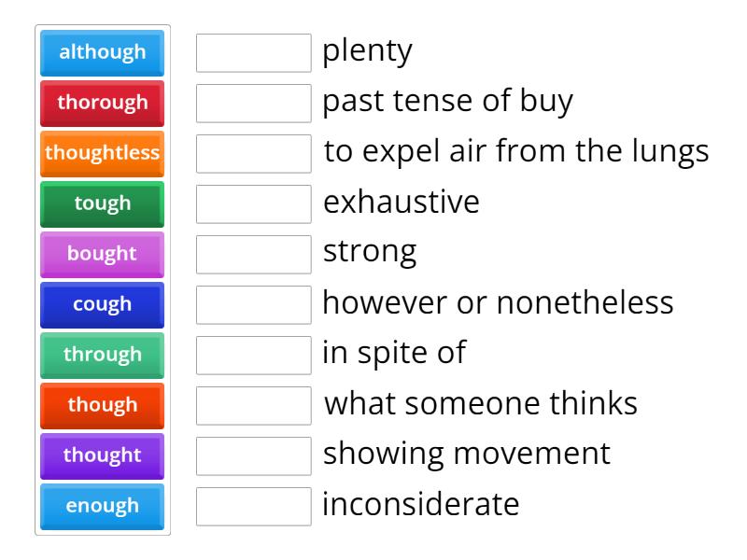Select the 'although' word tile

[102, 53]
